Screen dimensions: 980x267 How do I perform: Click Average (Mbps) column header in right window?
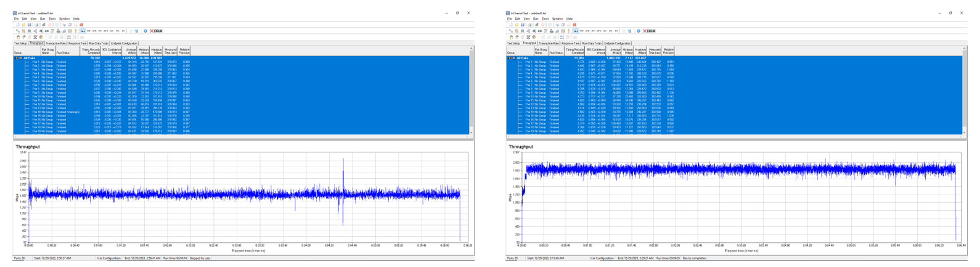(x=615, y=51)
